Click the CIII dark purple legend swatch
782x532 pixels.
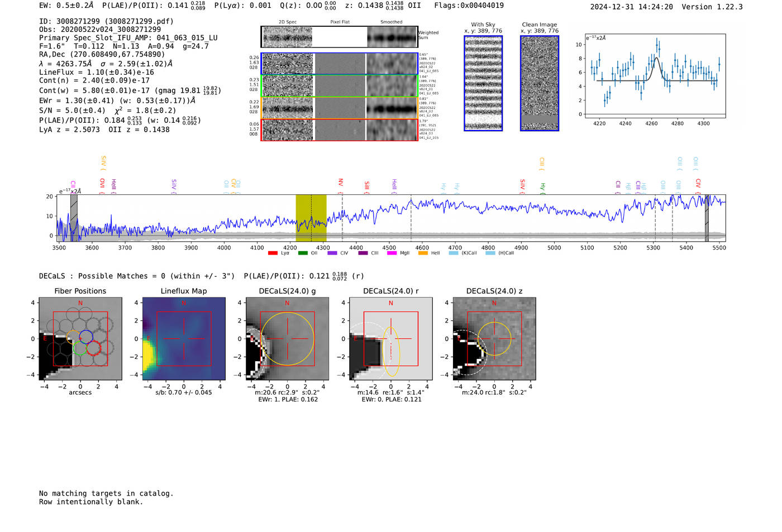(363, 253)
